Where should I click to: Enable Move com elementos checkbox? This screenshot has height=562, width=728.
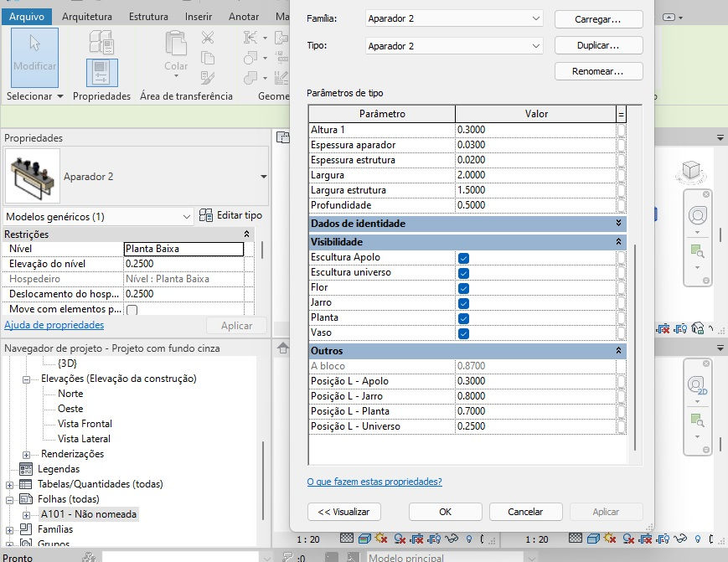(x=132, y=310)
